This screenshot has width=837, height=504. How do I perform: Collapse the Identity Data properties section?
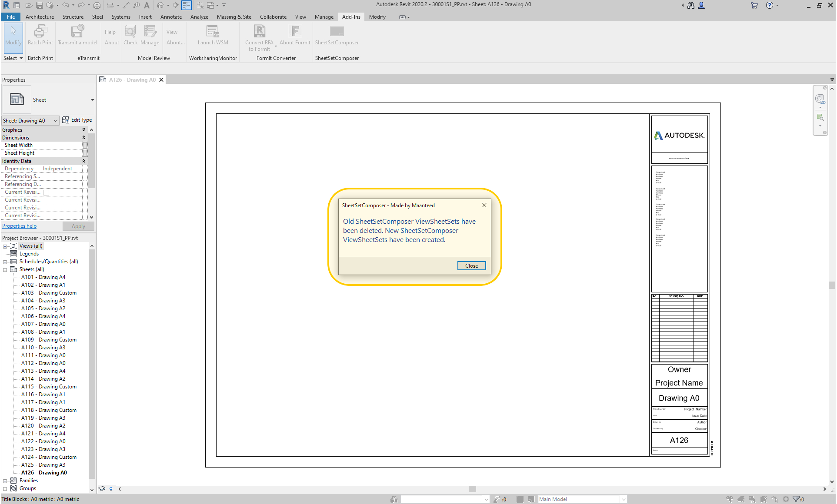[83, 161]
